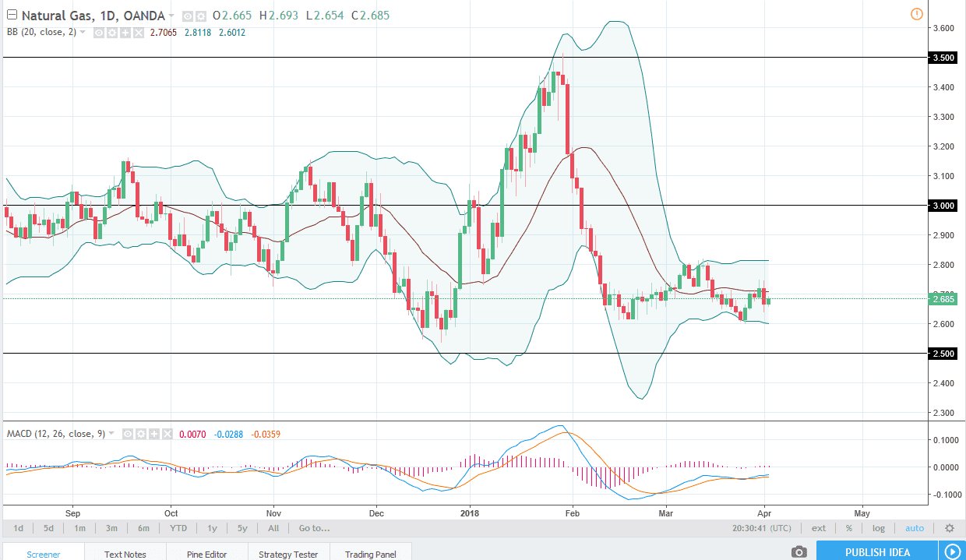Open chart properties gear at bottom right
The image size is (966, 560).
coord(949,528)
